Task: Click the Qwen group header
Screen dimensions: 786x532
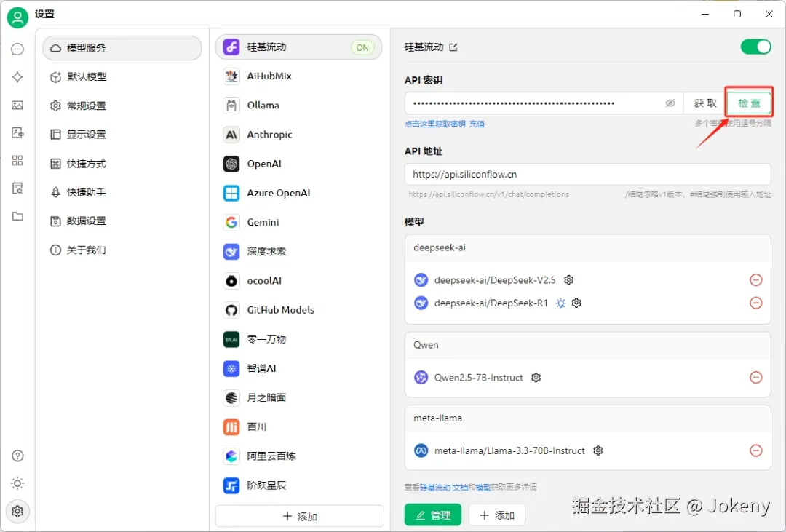Action: [587, 345]
